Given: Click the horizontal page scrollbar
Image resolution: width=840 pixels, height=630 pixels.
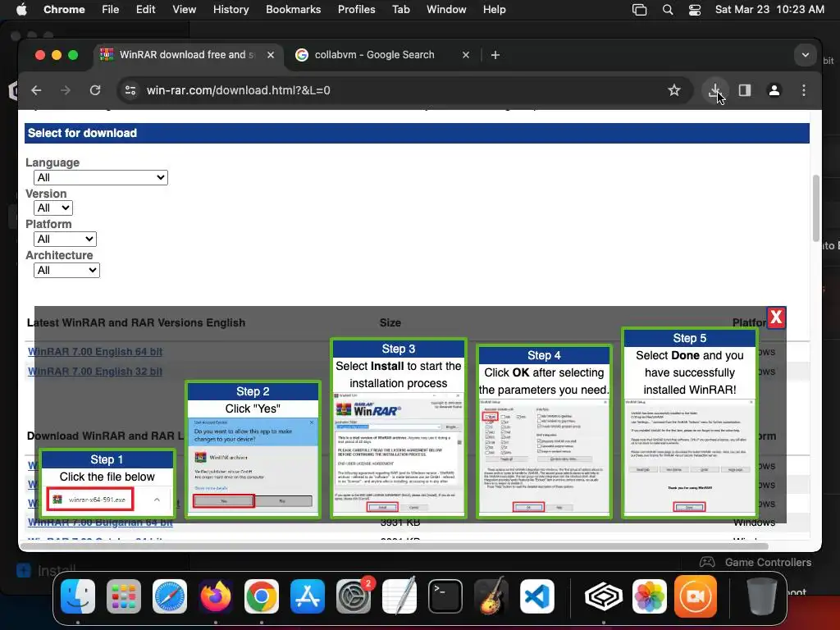Looking at the screenshot, I should (x=394, y=546).
